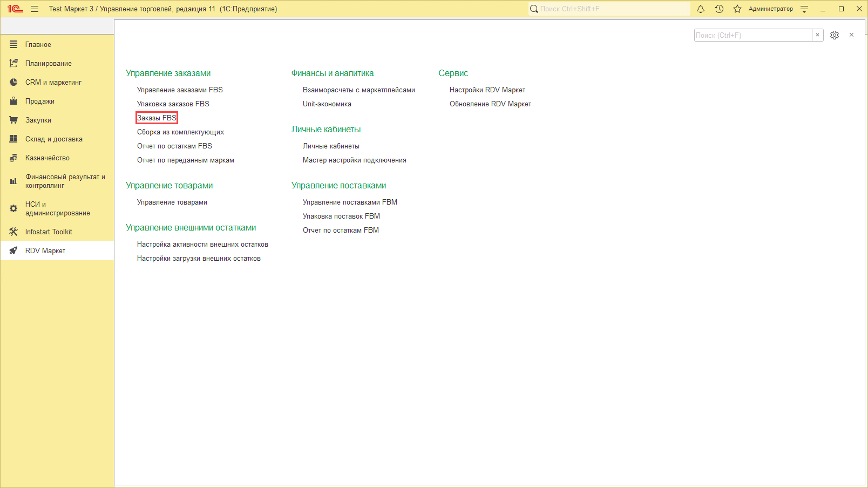Screen dimensions: 868x488
Task: Open Unit-экономика link
Action: point(327,104)
